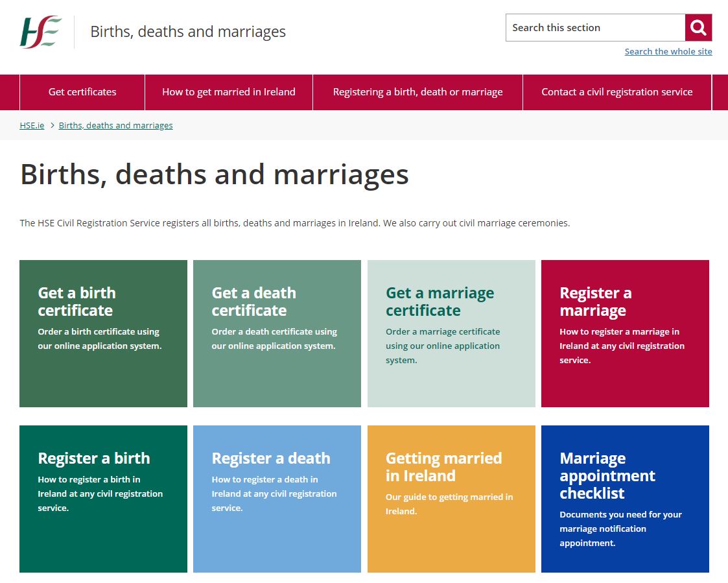Open the Register a death card
The image size is (728, 583).
tap(277, 499)
